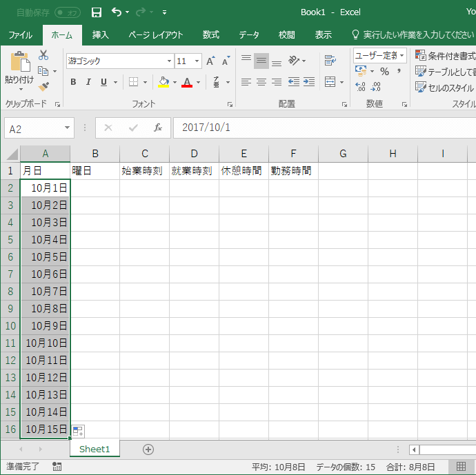Viewport: 476px width, 475px height.
Task: Open the font name dropdown 游ゴシック
Action: tap(169, 61)
